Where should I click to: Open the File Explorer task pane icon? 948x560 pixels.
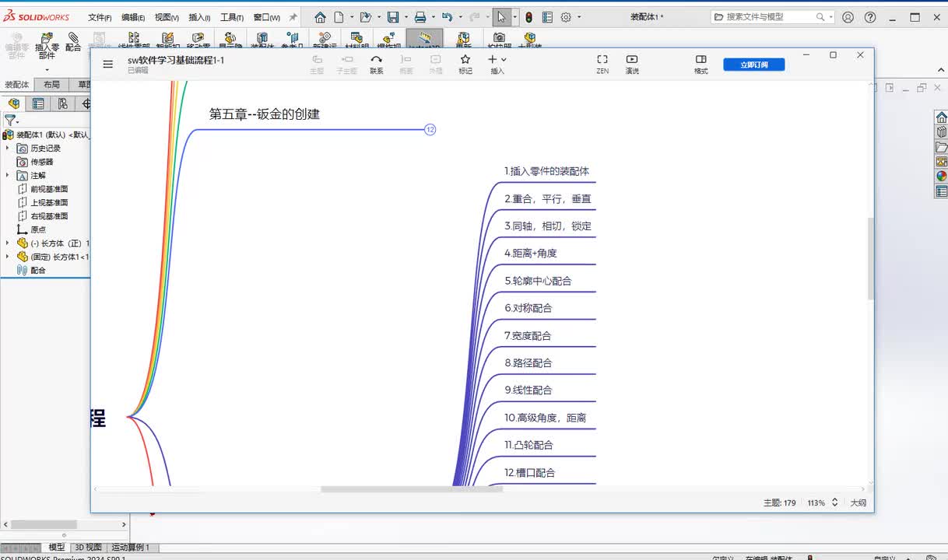click(x=942, y=147)
